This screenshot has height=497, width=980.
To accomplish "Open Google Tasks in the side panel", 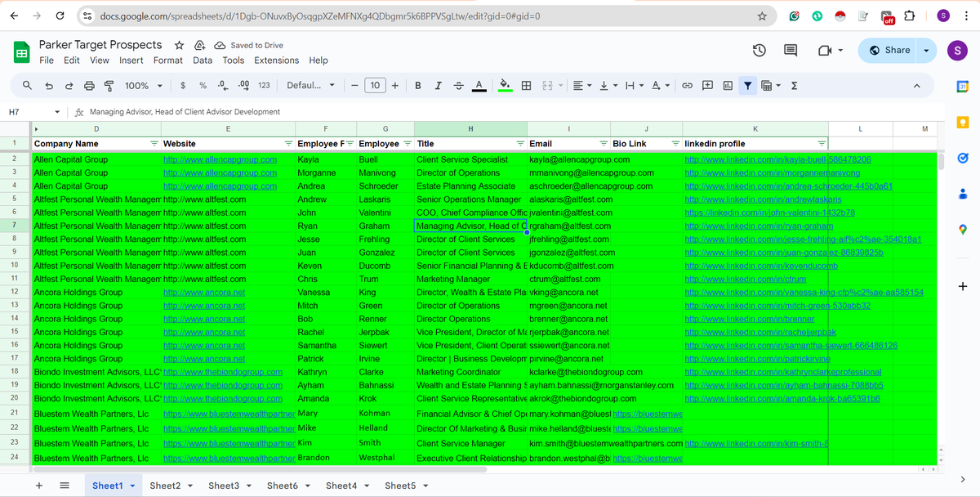I will tap(962, 158).
